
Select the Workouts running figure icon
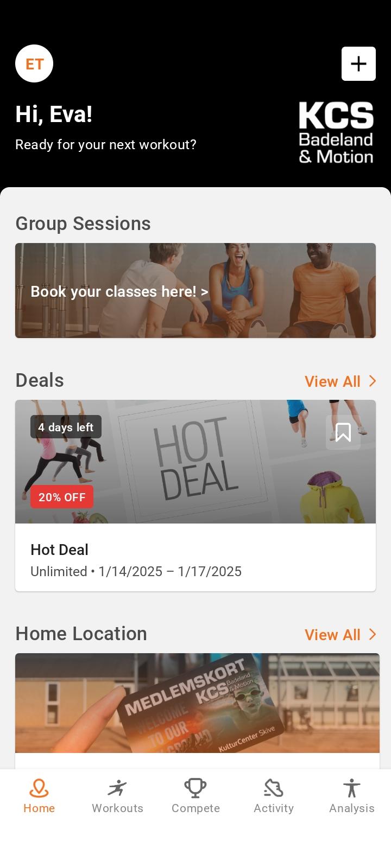tap(117, 788)
